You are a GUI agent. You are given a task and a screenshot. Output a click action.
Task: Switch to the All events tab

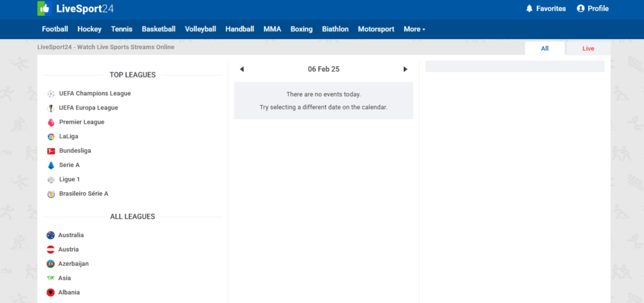pos(545,48)
